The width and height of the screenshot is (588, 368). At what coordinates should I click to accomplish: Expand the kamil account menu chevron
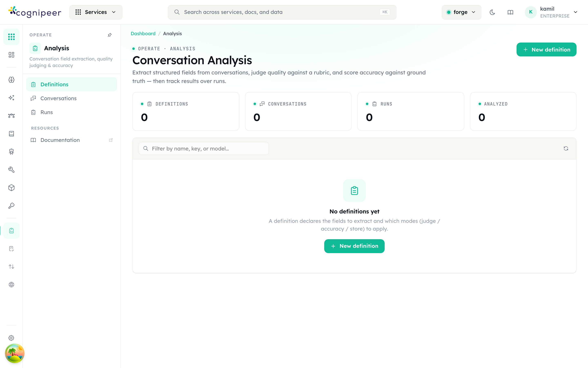click(575, 12)
